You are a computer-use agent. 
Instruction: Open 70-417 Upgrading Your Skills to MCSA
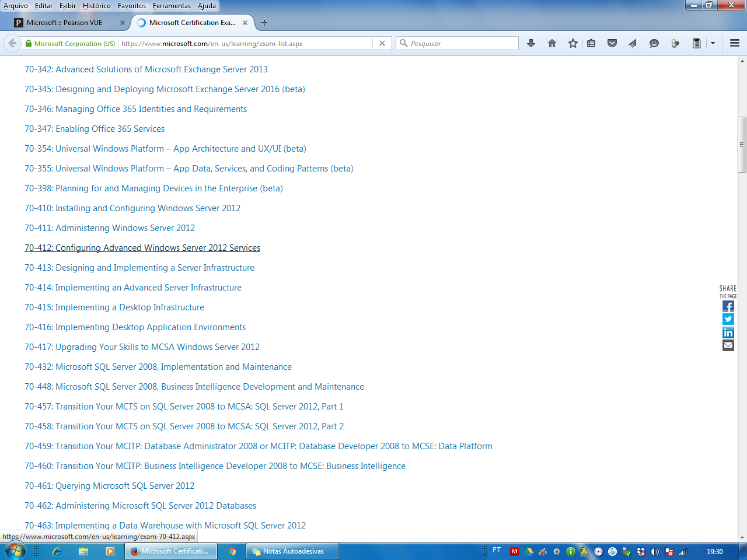tap(142, 347)
